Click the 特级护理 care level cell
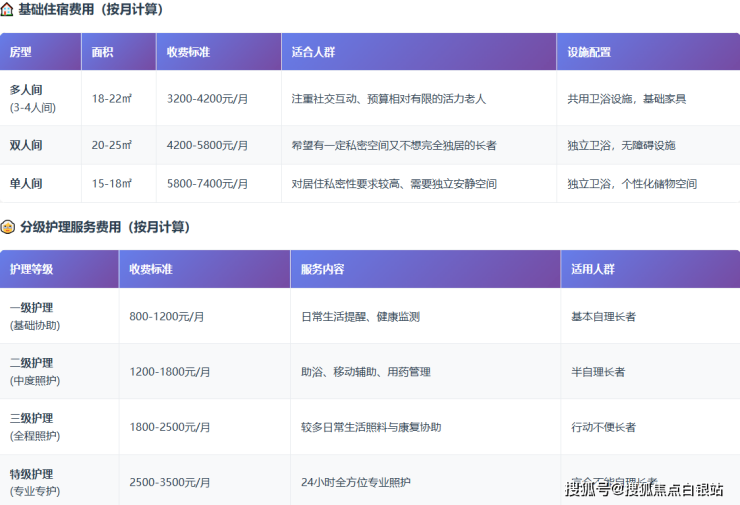740x505 pixels. (31, 474)
